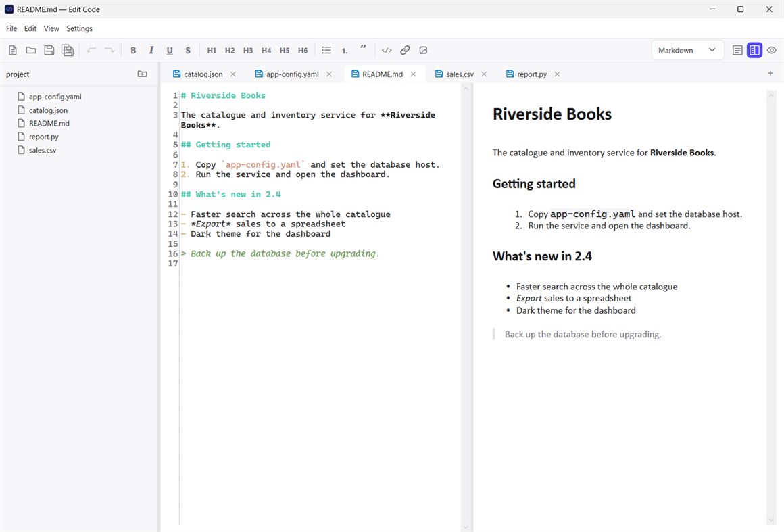Switch to the catalog.json tab
This screenshot has width=784, height=532.
click(x=203, y=74)
